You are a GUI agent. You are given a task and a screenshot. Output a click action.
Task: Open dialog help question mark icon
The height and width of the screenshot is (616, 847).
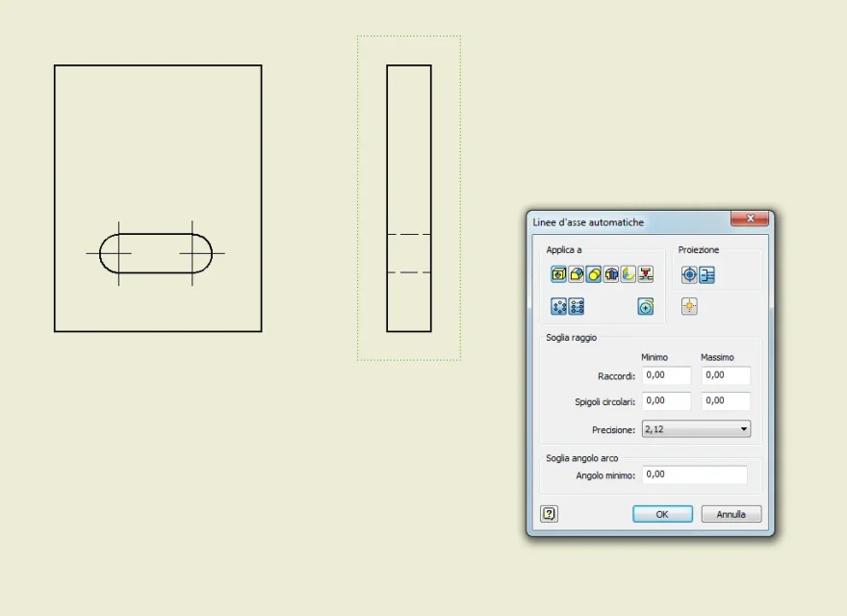coord(549,513)
